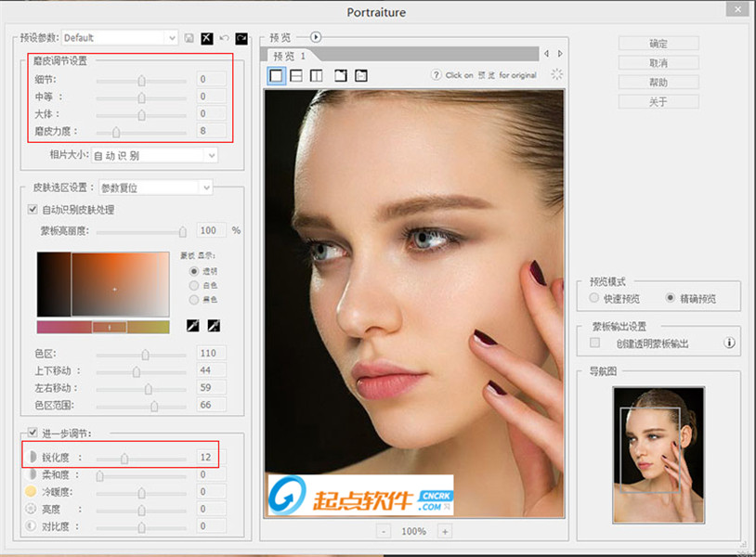
Task: Click the 确定 button
Action: (658, 44)
